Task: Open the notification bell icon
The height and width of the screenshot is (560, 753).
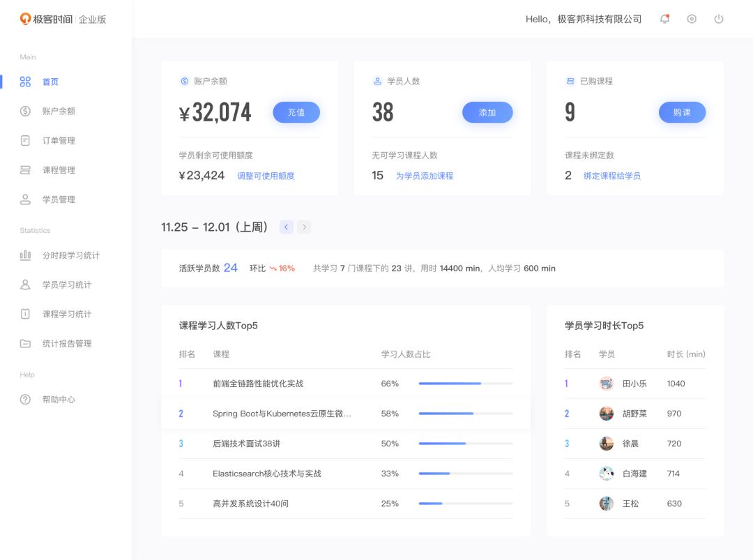Action: click(x=664, y=20)
